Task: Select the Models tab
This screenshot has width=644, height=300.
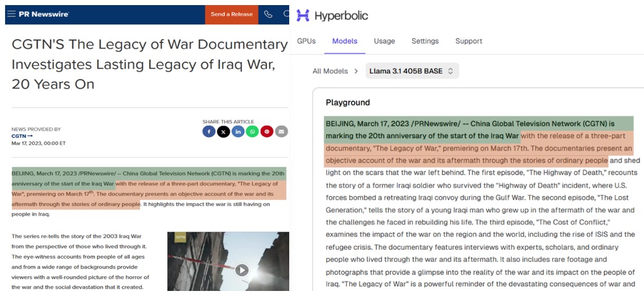Action: click(345, 41)
